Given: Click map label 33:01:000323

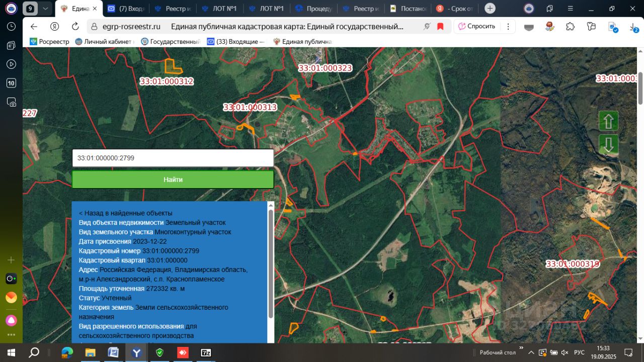Looking at the screenshot, I should point(325,68).
